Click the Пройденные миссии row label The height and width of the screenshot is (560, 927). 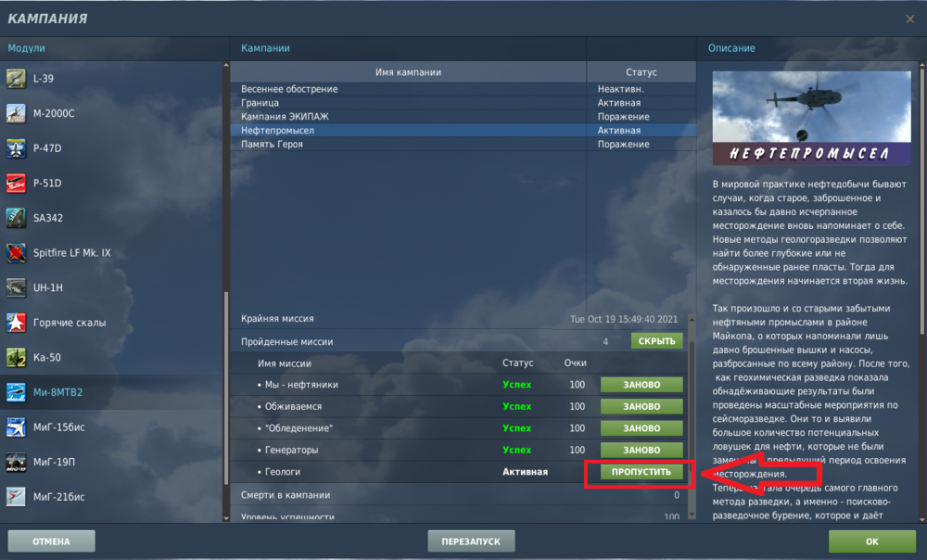click(x=286, y=342)
